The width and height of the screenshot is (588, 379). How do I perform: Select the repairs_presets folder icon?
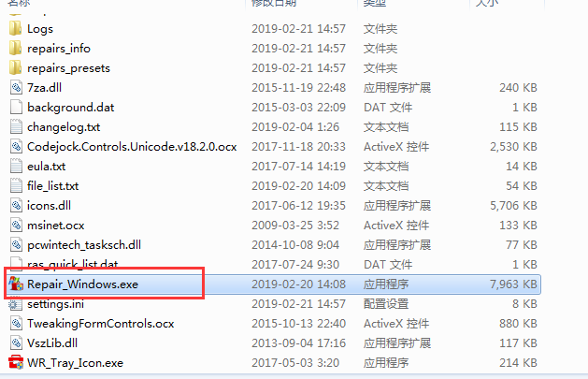click(15, 68)
